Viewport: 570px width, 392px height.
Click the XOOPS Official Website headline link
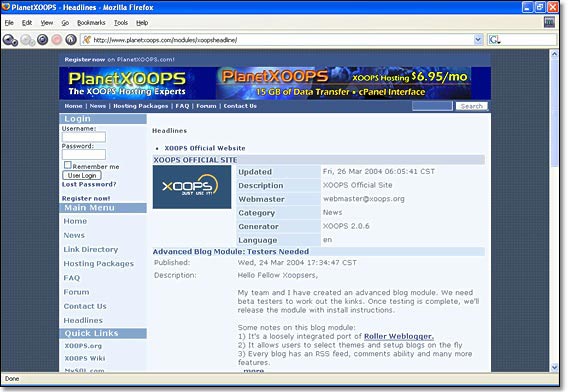click(205, 148)
